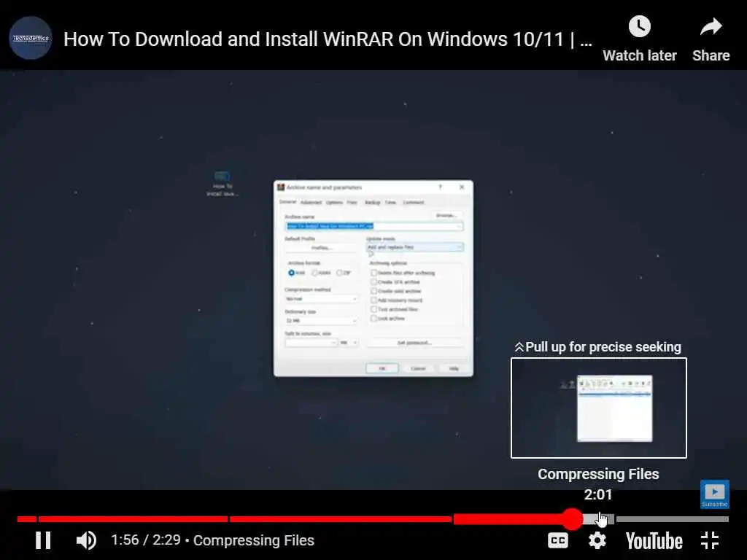Screen dimensions: 747x560
Task: Switch to the Time tab
Action: click(x=391, y=203)
